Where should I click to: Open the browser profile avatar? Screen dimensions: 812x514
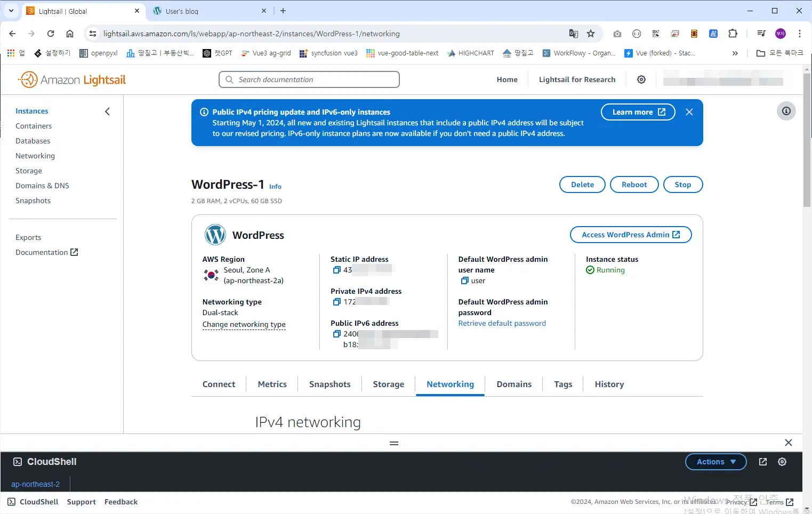(781, 34)
